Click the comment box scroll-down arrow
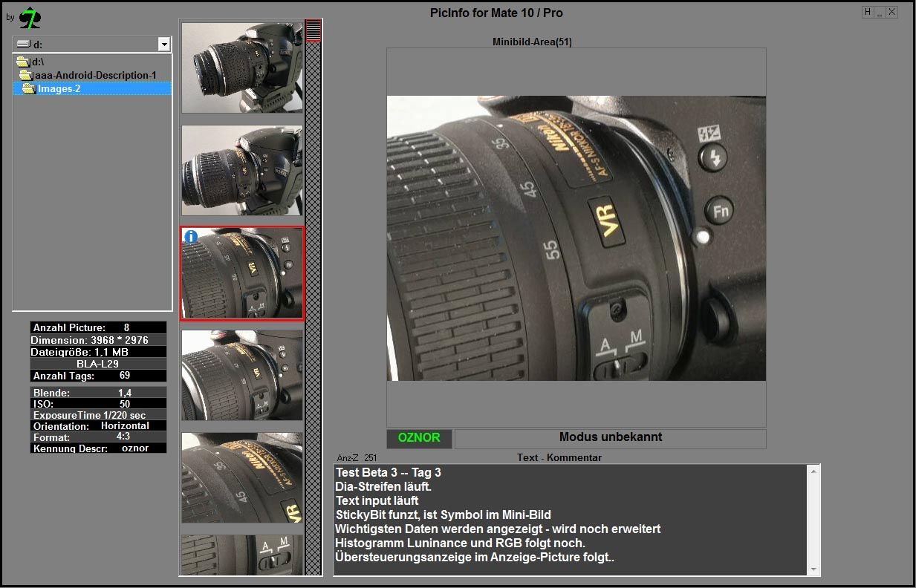The width and height of the screenshot is (916, 588). (x=814, y=569)
